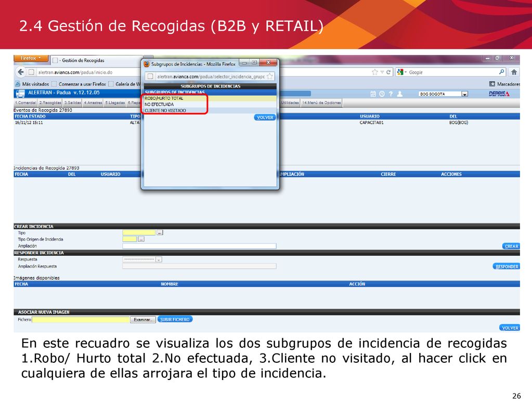Click the ACCIÓN column header in images table
This screenshot has height=407, width=532.
(x=357, y=284)
